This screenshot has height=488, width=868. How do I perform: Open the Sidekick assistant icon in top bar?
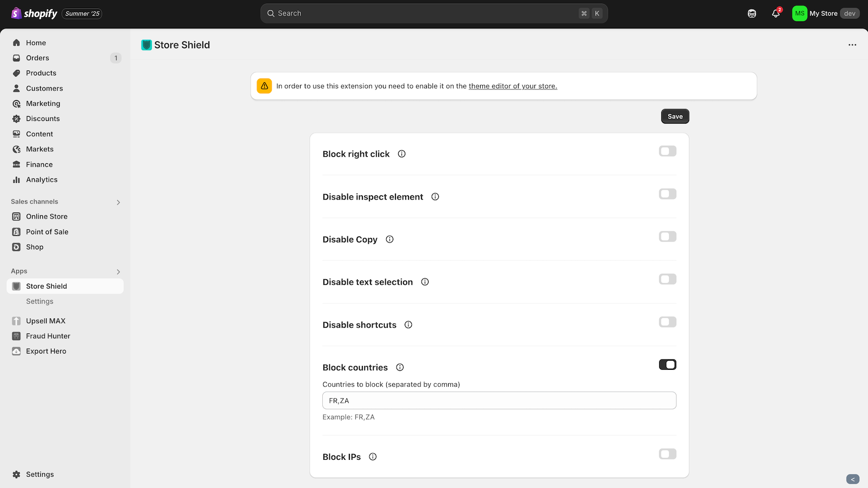(x=752, y=14)
